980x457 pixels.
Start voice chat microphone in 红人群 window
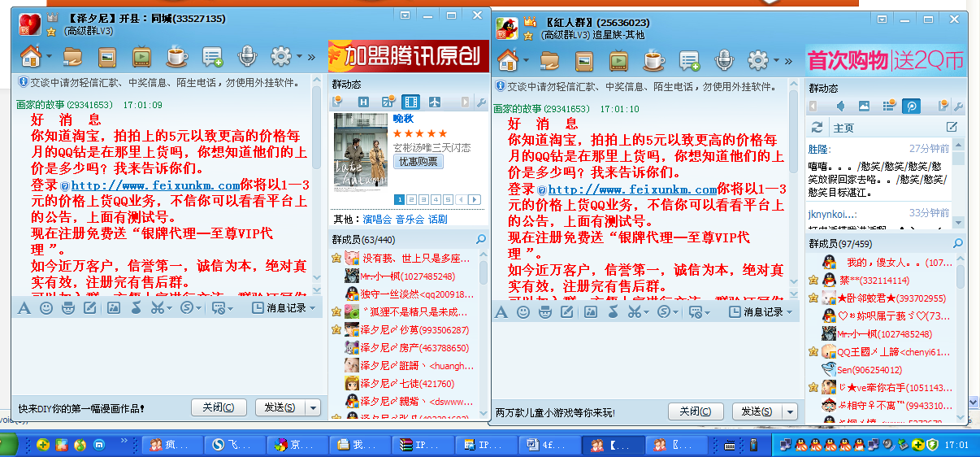(x=723, y=61)
